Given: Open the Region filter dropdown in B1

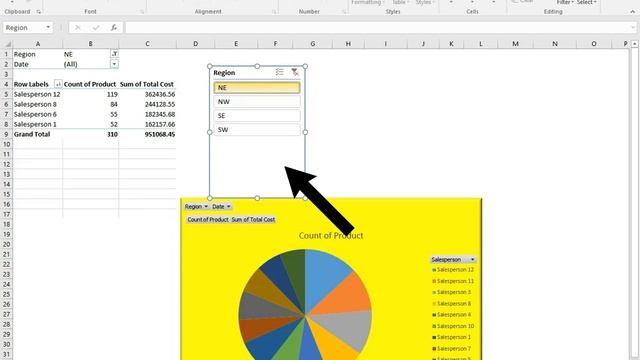Looking at the screenshot, I should click(114, 54).
